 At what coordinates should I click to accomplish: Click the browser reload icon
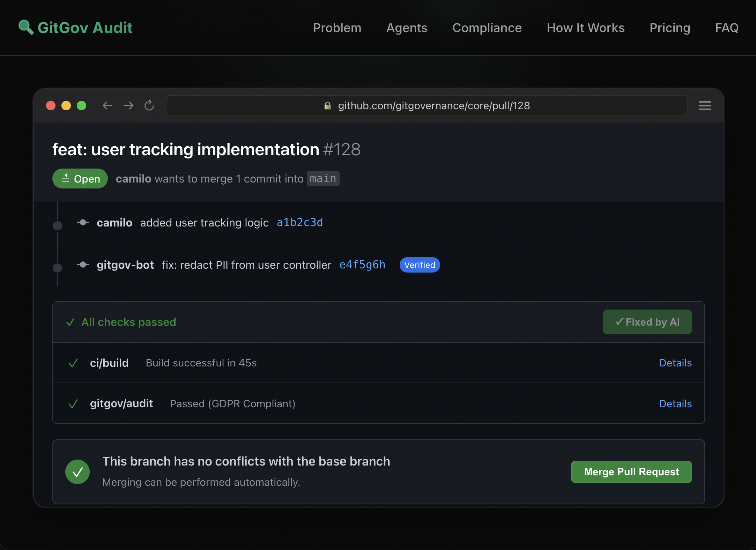149,105
